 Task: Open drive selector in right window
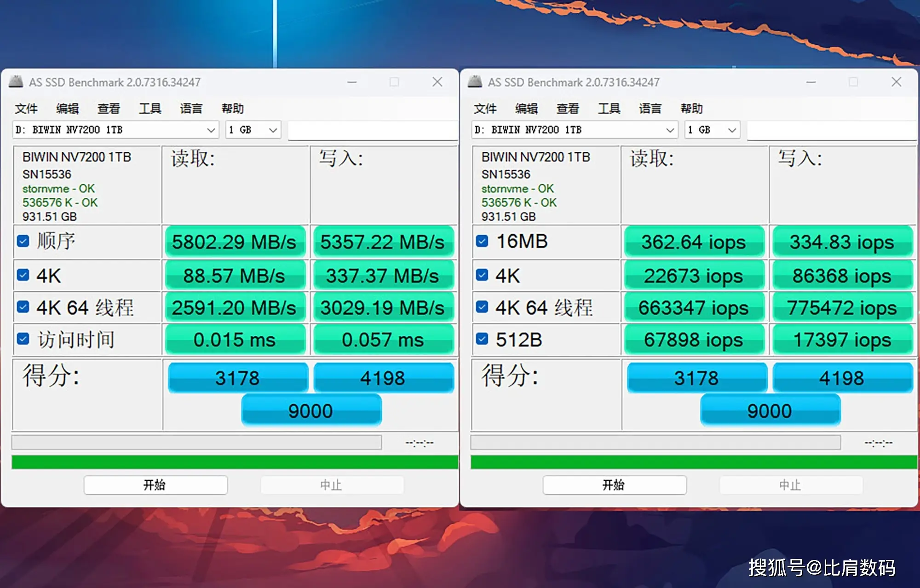[575, 130]
